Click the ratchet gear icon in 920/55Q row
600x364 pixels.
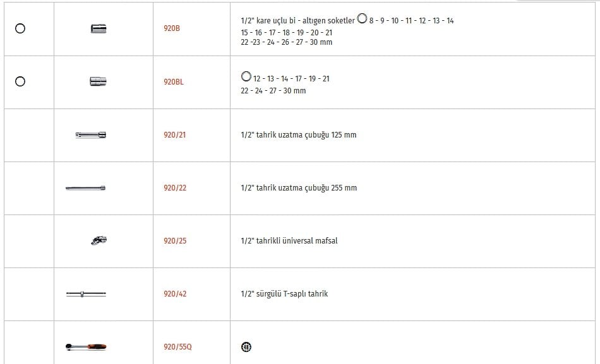tap(246, 347)
